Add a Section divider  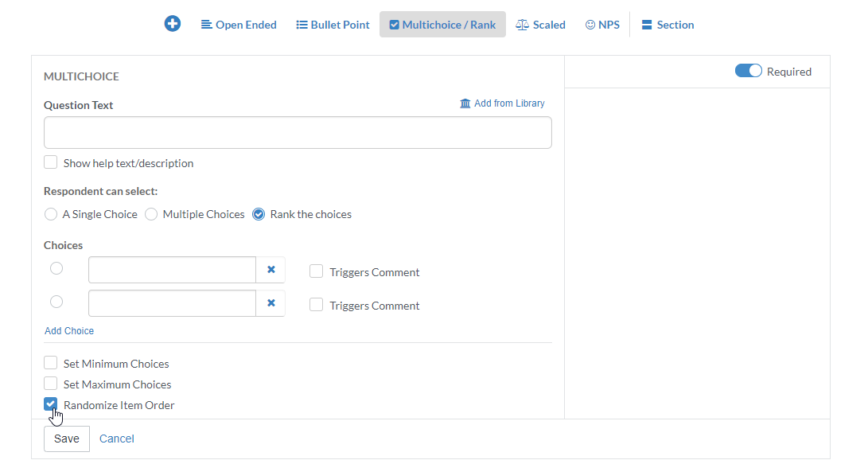pyautogui.click(x=668, y=25)
